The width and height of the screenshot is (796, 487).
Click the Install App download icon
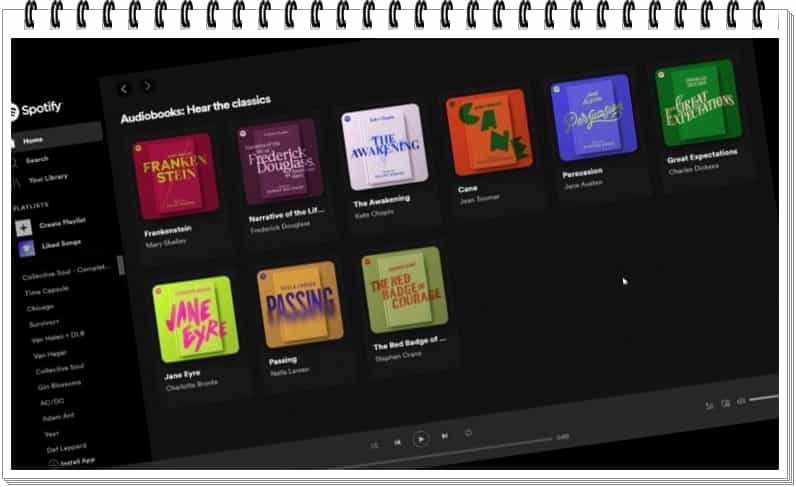(53, 464)
